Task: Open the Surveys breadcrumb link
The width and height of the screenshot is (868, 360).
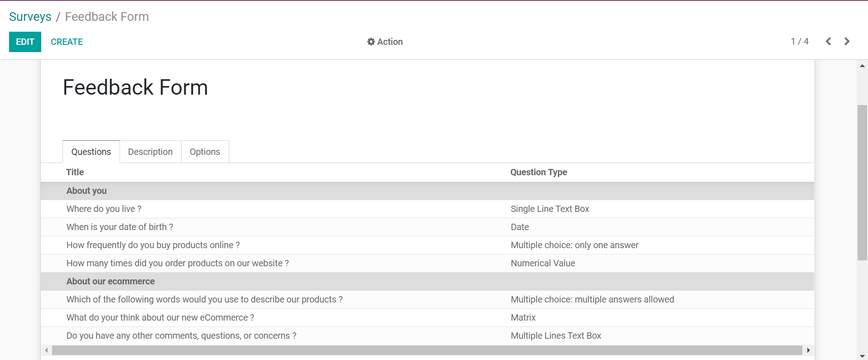Action: (30, 17)
